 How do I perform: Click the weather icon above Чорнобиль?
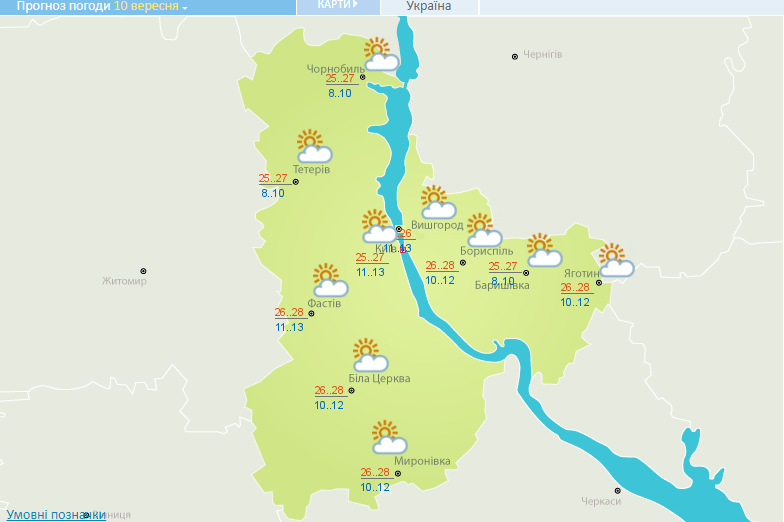tap(381, 54)
